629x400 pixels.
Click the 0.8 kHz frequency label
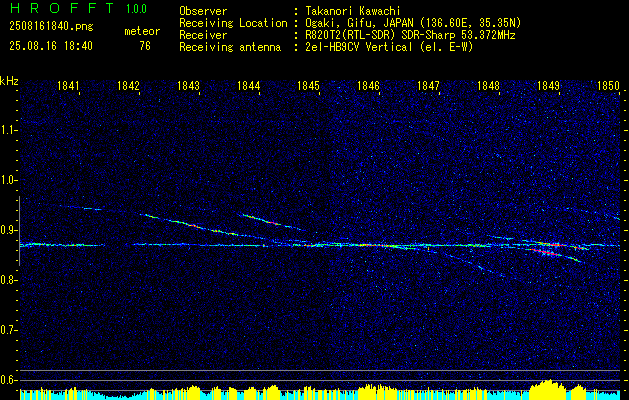click(x=8, y=280)
